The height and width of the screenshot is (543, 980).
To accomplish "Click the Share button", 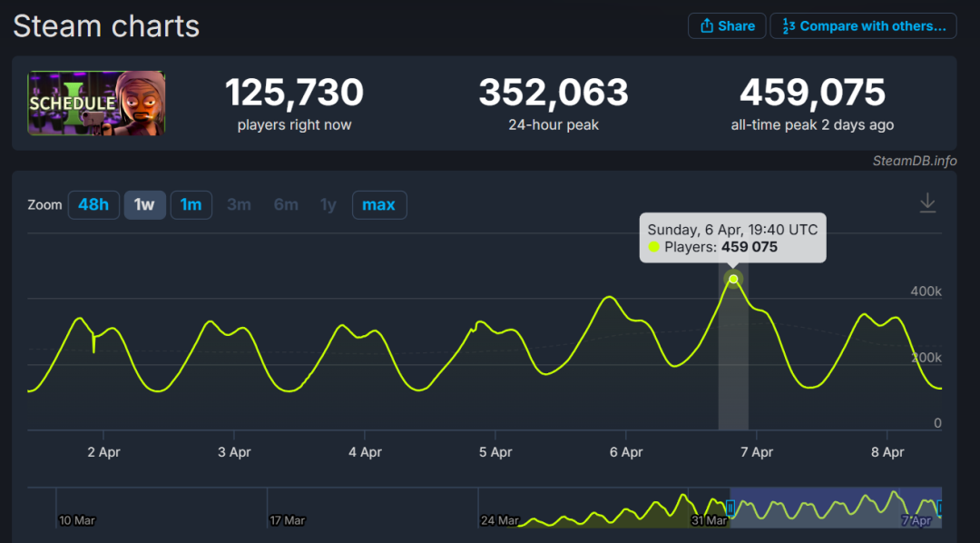I will (727, 26).
